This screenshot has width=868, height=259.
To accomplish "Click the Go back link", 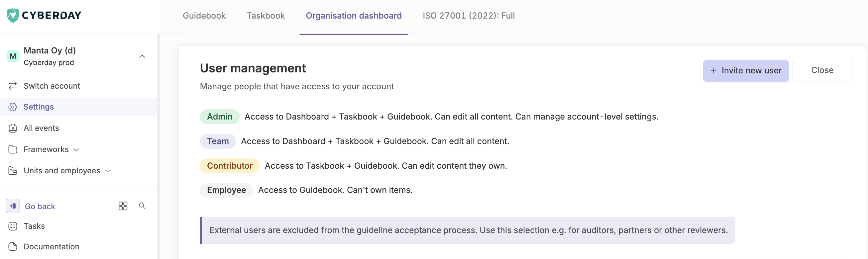I will [x=40, y=206].
